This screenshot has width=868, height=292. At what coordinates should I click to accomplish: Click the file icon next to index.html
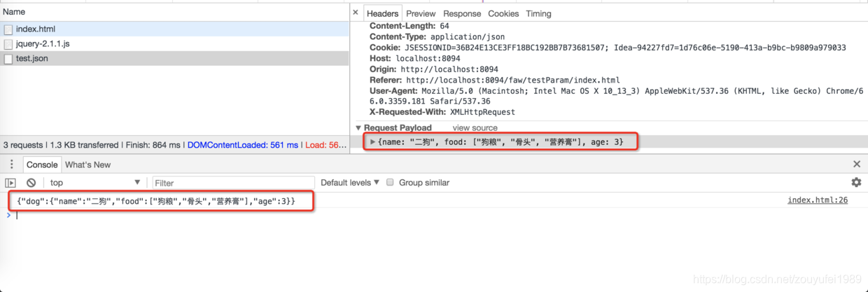(8, 29)
